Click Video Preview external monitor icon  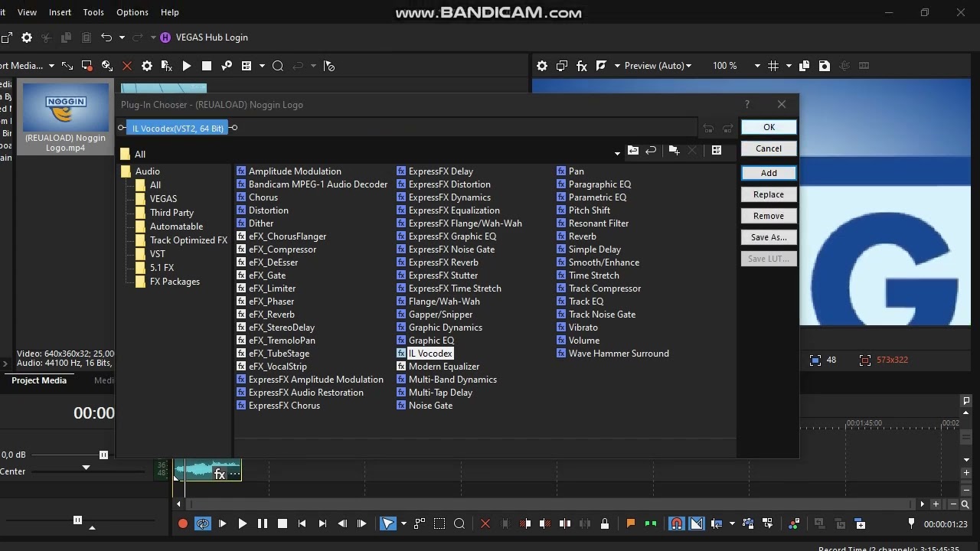[x=562, y=66]
